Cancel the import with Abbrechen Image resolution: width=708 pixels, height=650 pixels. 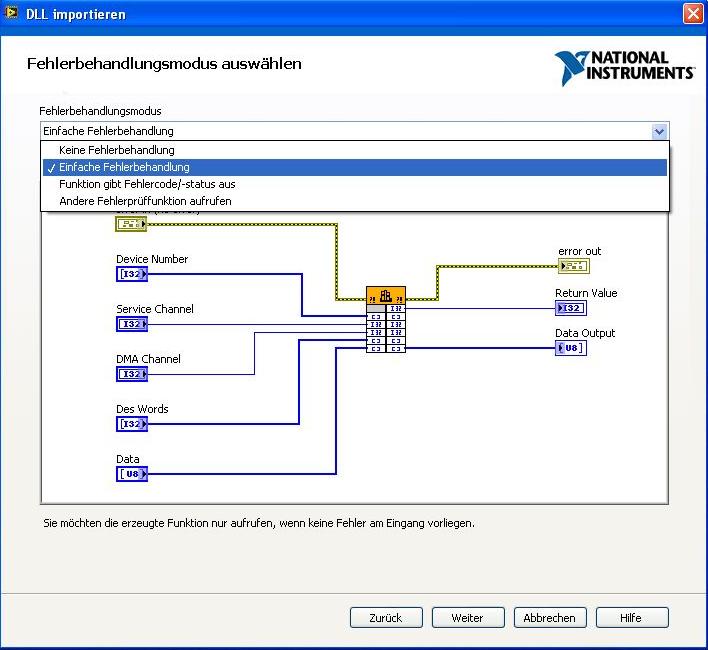(550, 618)
